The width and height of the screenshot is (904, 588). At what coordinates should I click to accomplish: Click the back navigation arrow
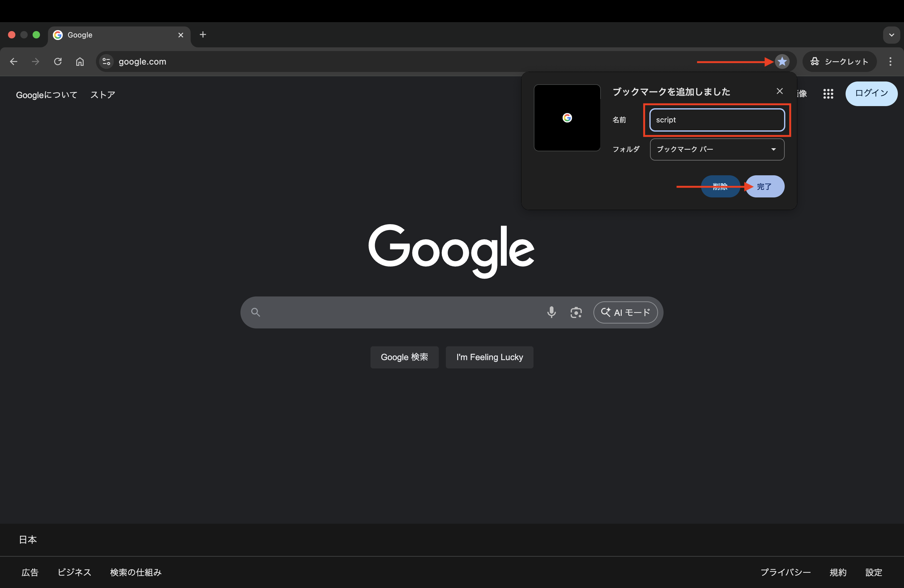click(x=14, y=62)
